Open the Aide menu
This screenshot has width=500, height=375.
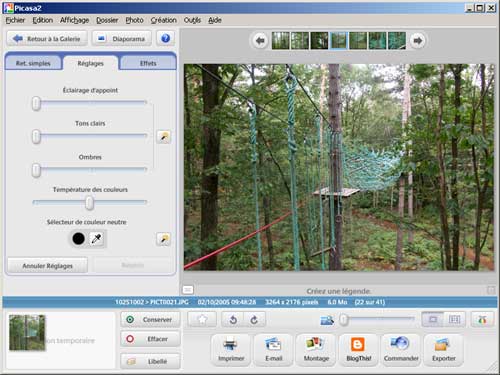point(215,20)
